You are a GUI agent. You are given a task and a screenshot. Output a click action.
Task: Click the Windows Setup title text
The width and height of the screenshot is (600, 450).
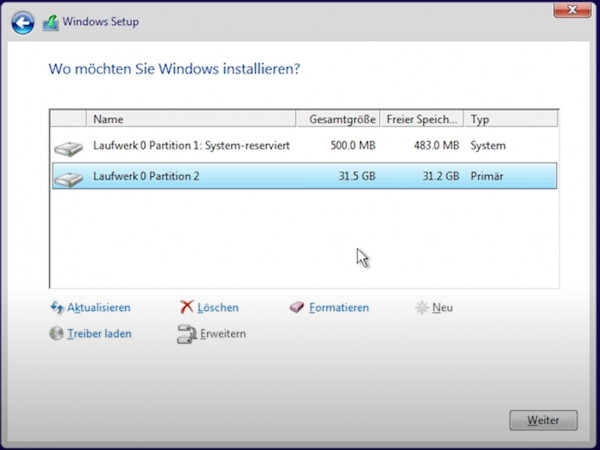(101, 22)
